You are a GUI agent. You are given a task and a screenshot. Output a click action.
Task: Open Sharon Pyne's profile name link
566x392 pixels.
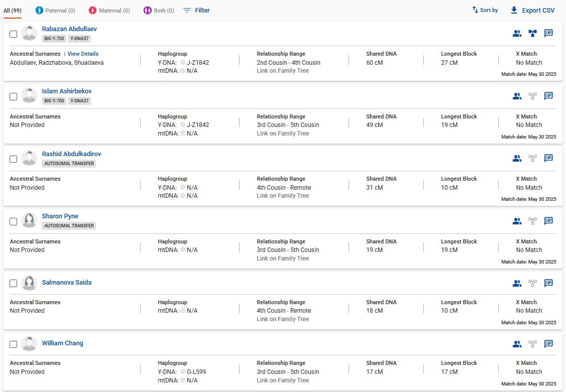(60, 216)
